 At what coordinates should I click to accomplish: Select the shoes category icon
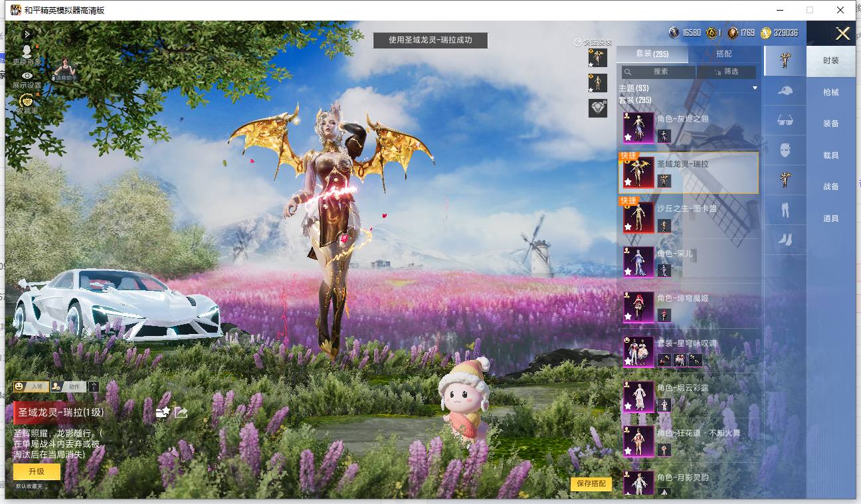point(785,239)
